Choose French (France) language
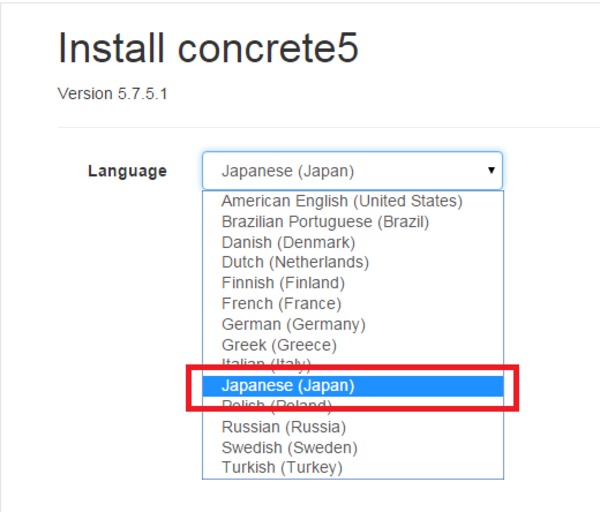600x512 pixels. pyautogui.click(x=352, y=304)
